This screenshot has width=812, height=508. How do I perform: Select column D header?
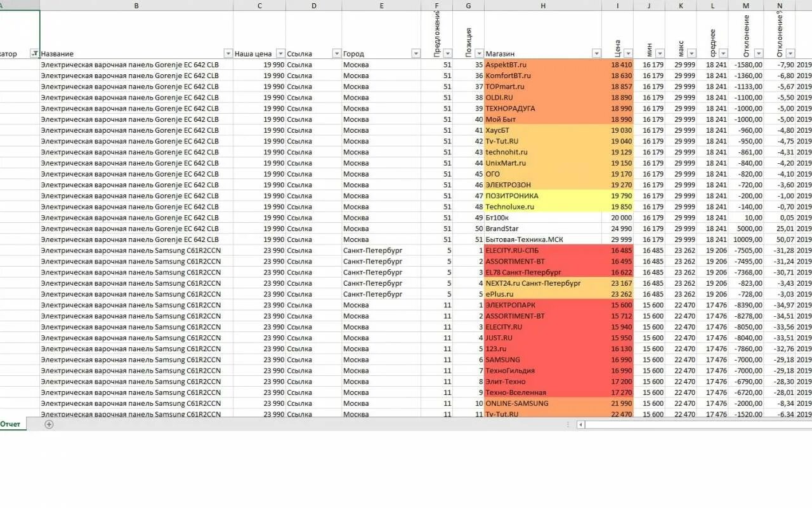pos(314,5)
